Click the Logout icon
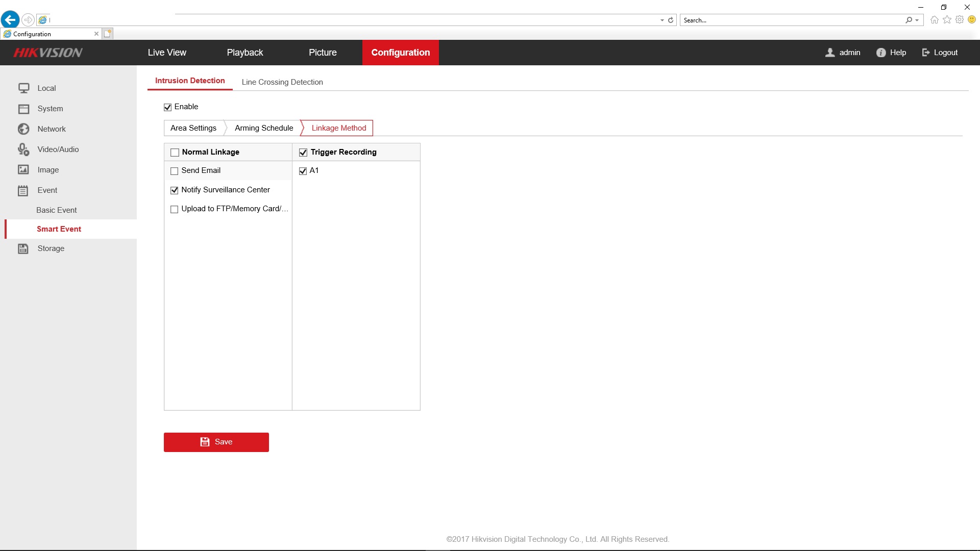Screen dimensions: 980x551 click(x=926, y=53)
